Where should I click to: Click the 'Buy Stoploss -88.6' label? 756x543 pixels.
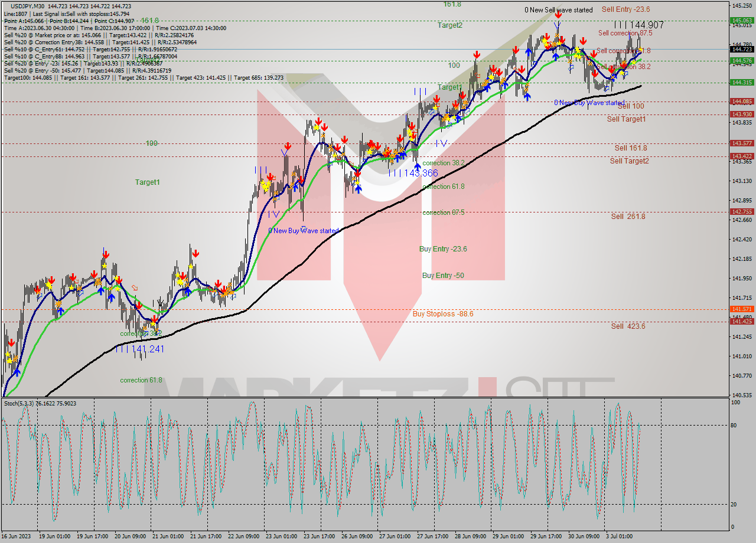(x=443, y=314)
